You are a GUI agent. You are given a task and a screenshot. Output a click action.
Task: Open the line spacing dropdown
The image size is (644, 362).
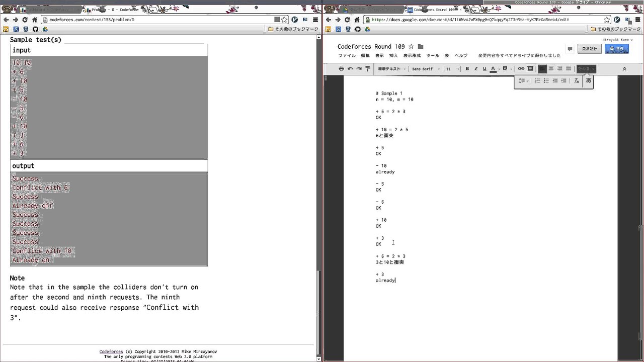click(x=523, y=81)
